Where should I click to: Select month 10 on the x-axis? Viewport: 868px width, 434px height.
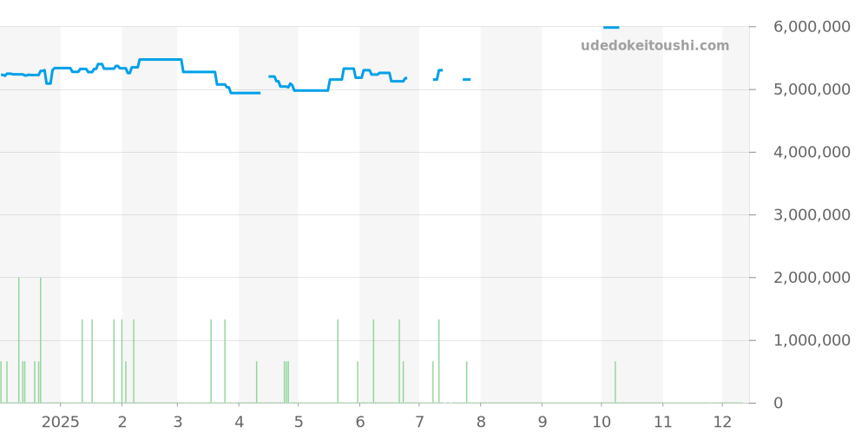tap(602, 422)
